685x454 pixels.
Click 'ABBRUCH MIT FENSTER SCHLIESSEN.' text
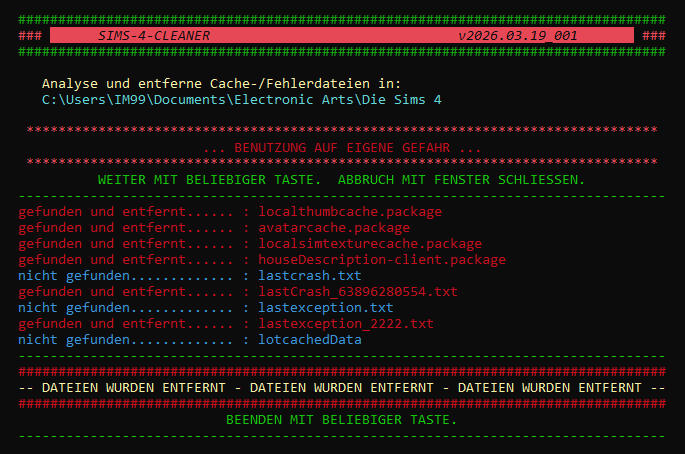pyautogui.click(x=461, y=180)
